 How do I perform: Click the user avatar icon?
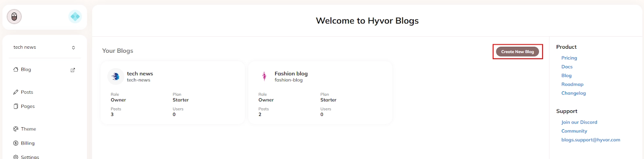14,17
